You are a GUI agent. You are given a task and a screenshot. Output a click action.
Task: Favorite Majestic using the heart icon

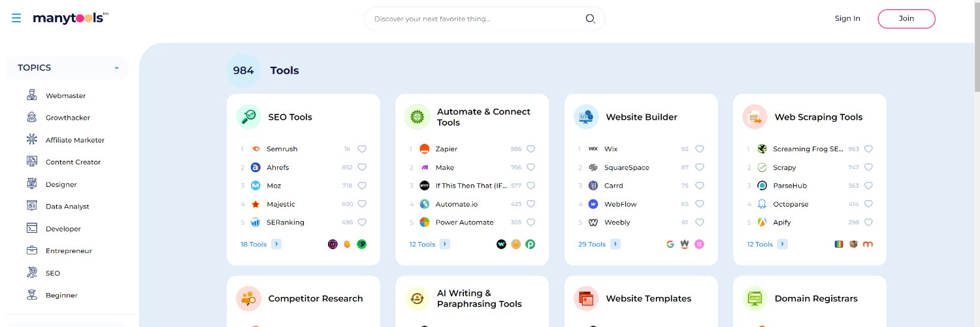362,204
